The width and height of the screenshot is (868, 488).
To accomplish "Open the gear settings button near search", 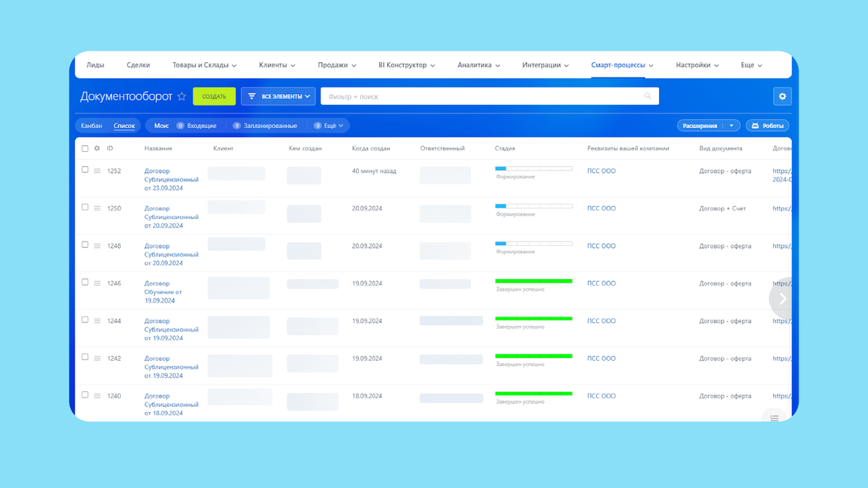I will (x=782, y=96).
